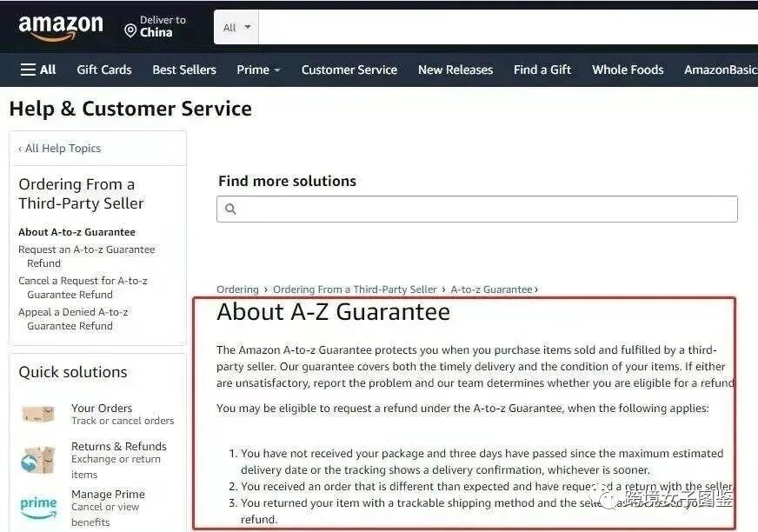Screen dimensions: 758x532
Task: Click the Returns & Refunds box icon
Action: tap(37, 460)
